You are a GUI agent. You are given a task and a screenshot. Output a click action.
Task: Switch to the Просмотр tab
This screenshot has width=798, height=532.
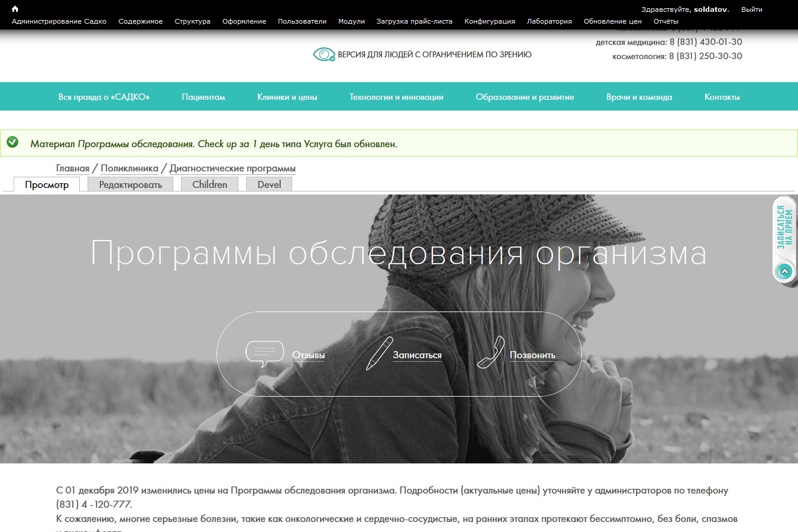pos(47,184)
